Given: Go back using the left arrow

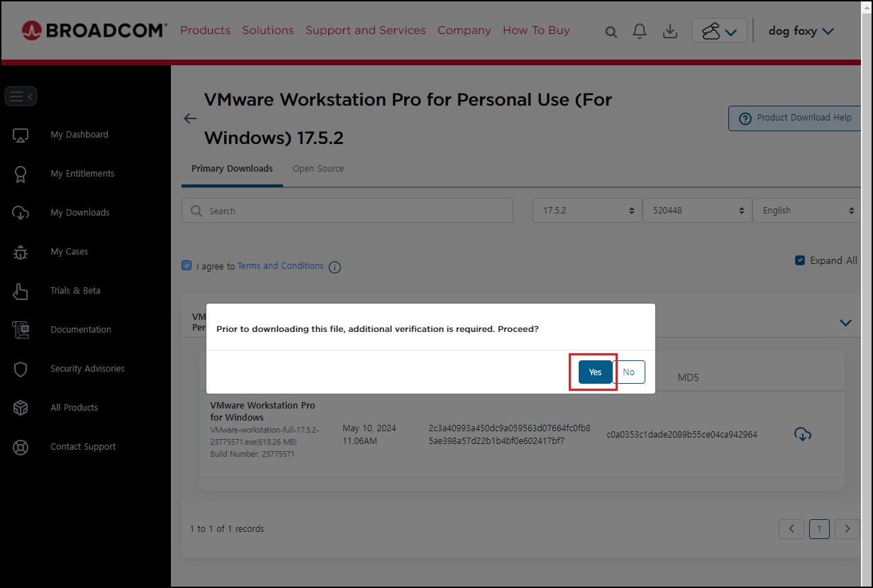Looking at the screenshot, I should click(x=190, y=118).
